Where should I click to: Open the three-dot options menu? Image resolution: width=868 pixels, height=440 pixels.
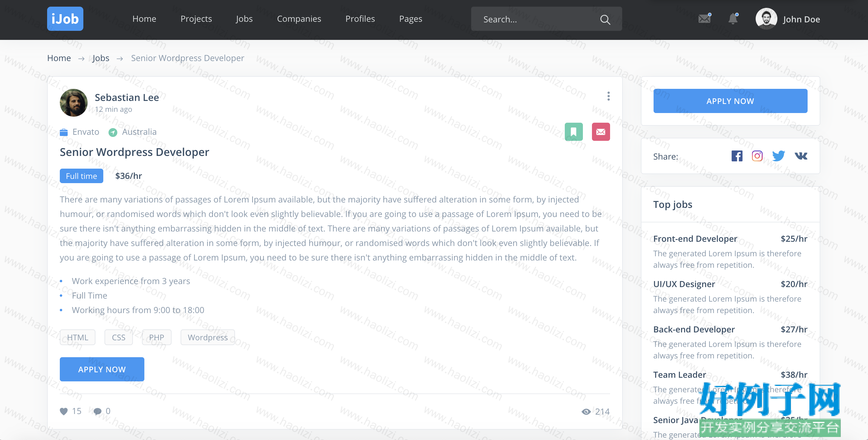tap(608, 96)
